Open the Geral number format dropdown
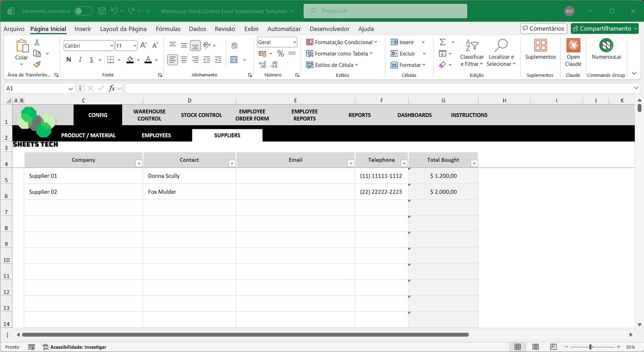 (294, 42)
